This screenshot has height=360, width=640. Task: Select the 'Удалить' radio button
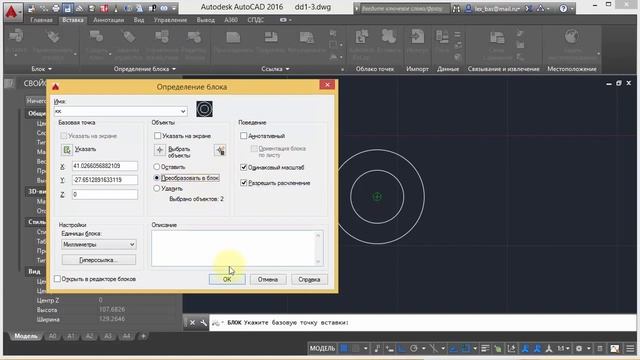[156, 188]
